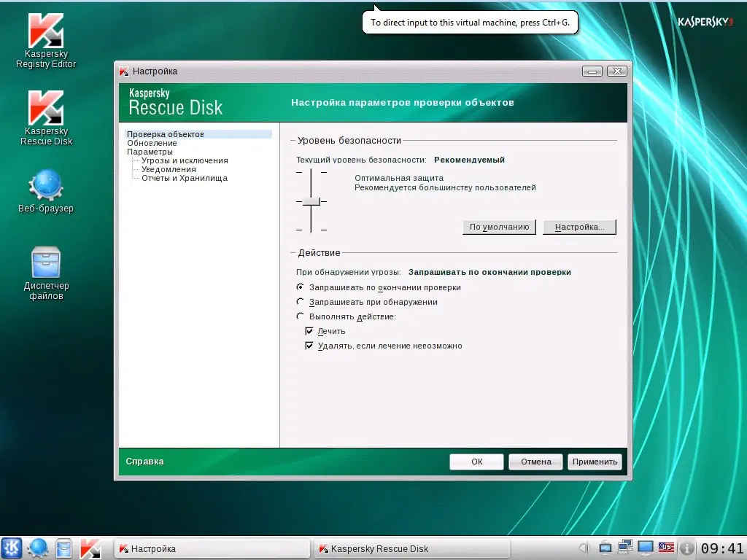Toggle Удалять, если лечение невозможно checkbox

tap(309, 346)
